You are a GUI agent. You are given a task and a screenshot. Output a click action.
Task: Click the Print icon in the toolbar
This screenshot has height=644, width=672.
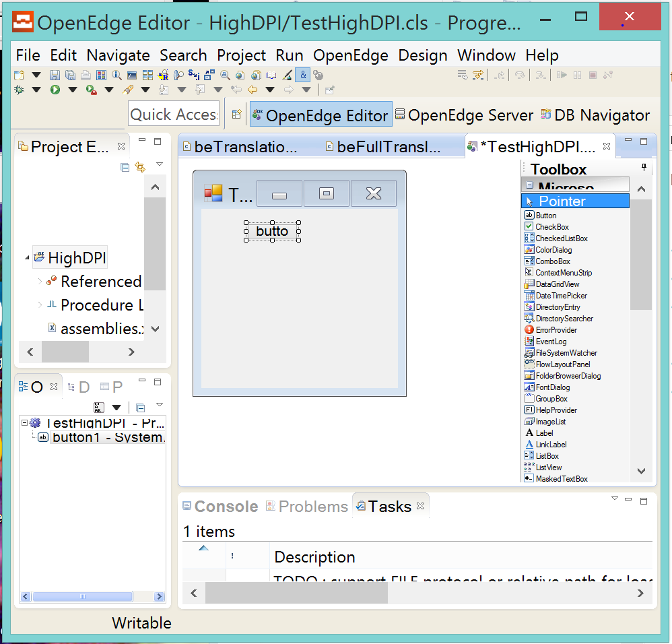tap(86, 75)
